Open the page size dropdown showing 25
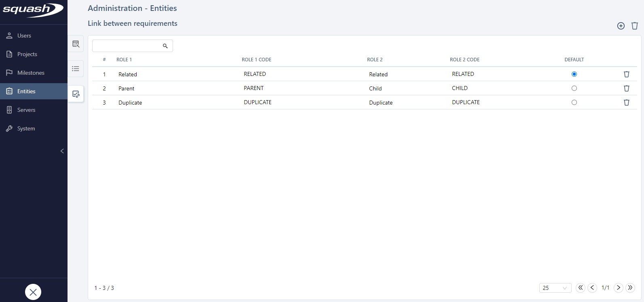This screenshot has height=302, width=644. [x=555, y=288]
